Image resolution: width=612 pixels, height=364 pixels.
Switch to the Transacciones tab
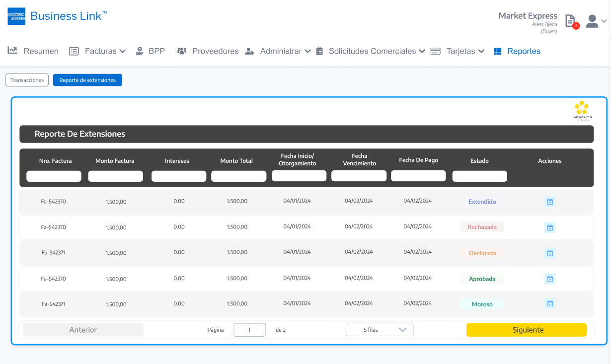click(x=27, y=80)
